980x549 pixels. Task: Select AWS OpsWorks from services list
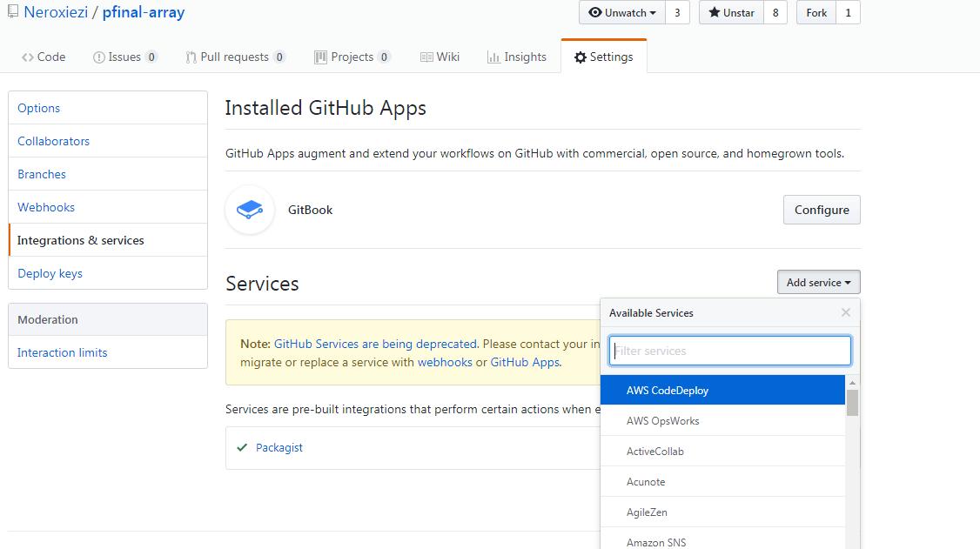point(722,421)
